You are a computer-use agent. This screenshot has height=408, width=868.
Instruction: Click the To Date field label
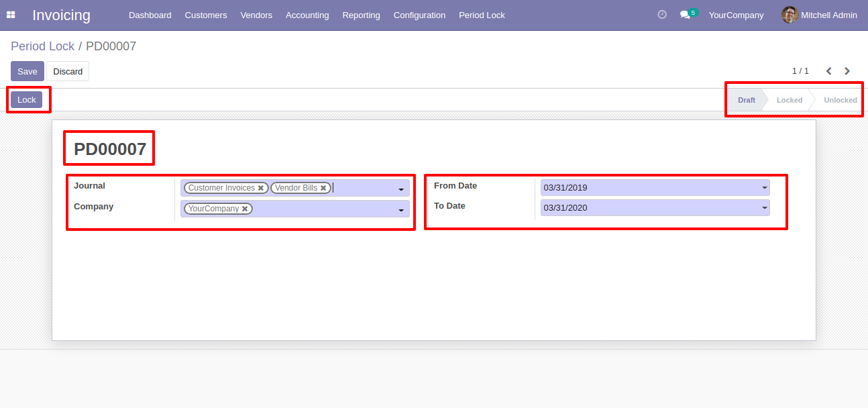[449, 206]
